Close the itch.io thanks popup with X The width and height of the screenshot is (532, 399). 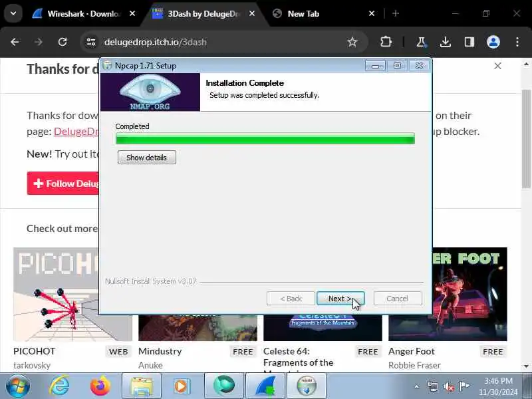pyautogui.click(x=497, y=66)
